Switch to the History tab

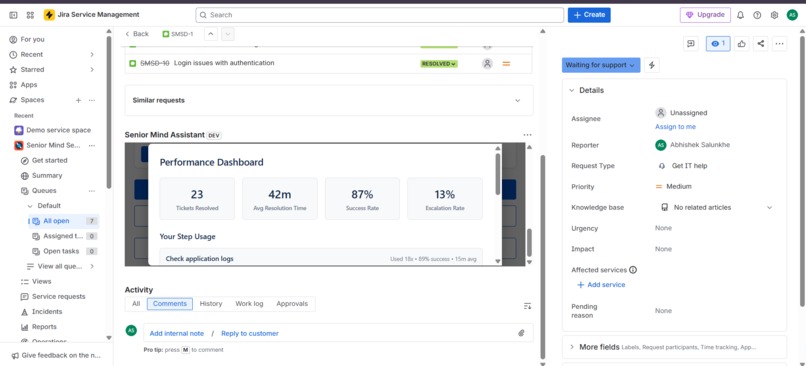click(211, 304)
